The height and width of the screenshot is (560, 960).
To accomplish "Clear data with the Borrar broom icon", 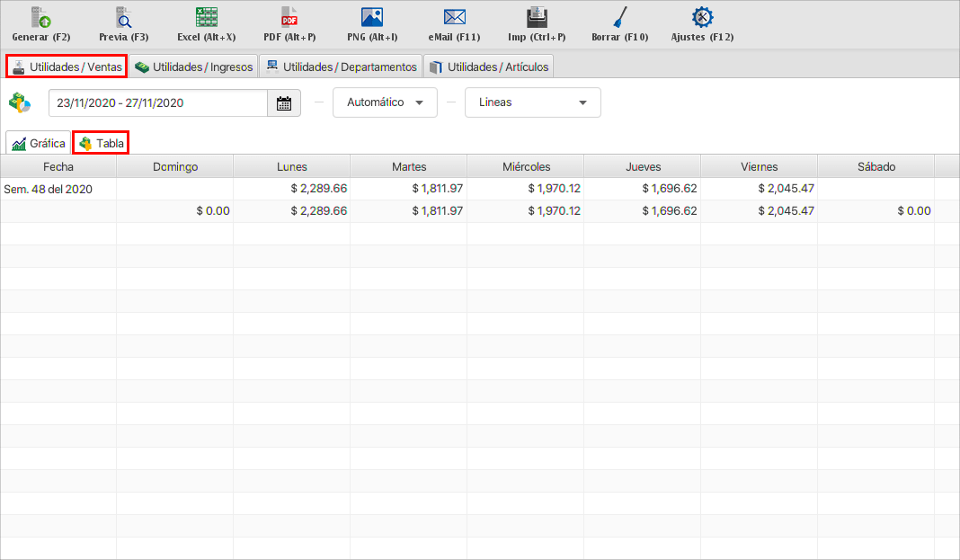I will [x=619, y=18].
